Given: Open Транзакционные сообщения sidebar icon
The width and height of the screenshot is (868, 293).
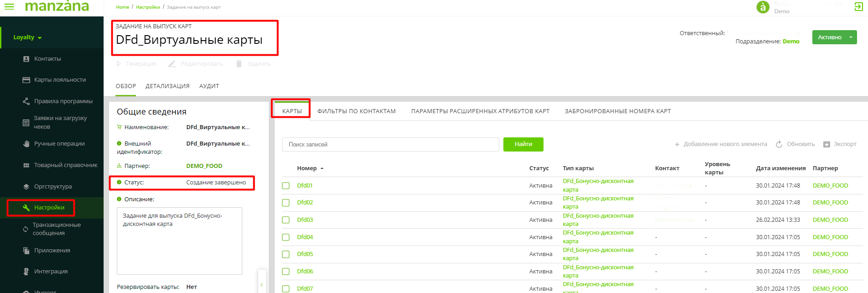Looking at the screenshot, I should (26, 229).
